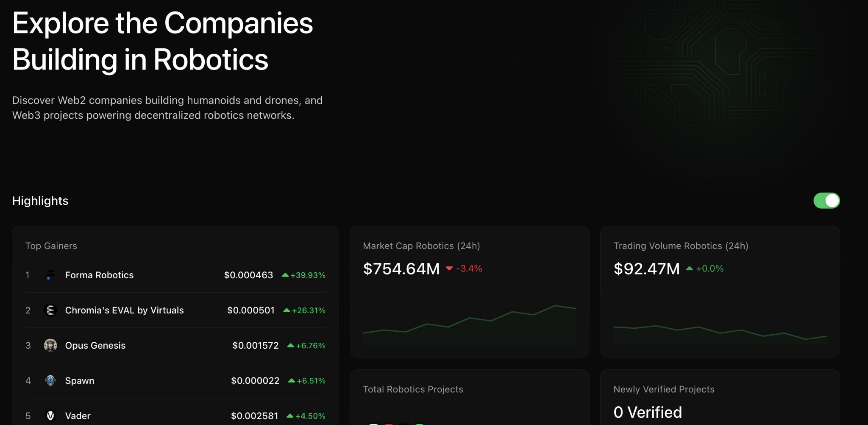Click the Forma Robotics logo icon
The image size is (868, 425).
50,275
